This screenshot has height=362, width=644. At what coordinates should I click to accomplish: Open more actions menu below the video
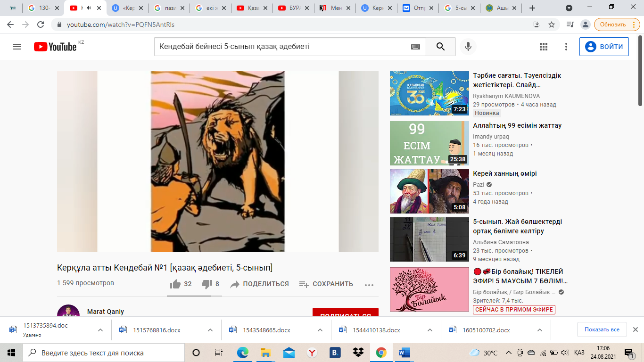pyautogui.click(x=369, y=284)
